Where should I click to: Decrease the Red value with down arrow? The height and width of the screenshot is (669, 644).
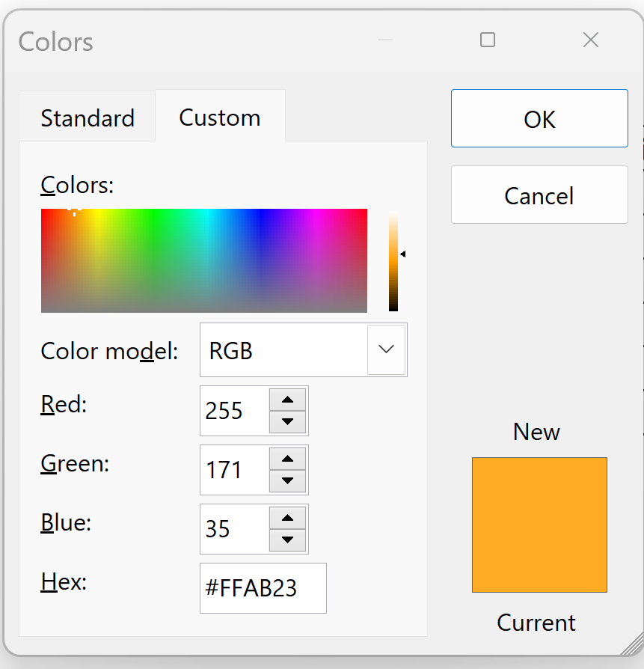(288, 421)
